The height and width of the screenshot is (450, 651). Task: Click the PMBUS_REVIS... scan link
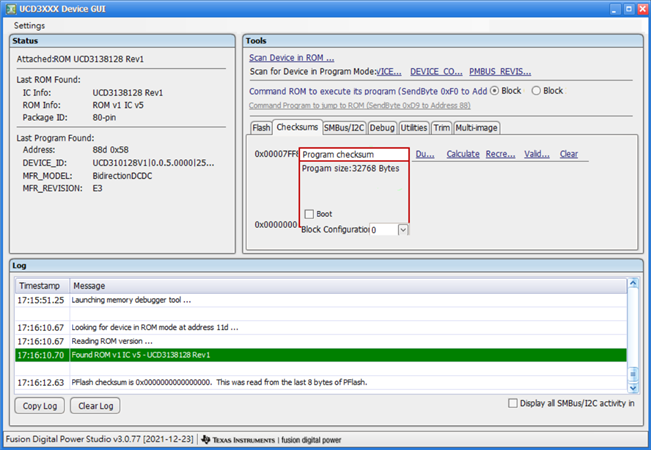pos(500,71)
